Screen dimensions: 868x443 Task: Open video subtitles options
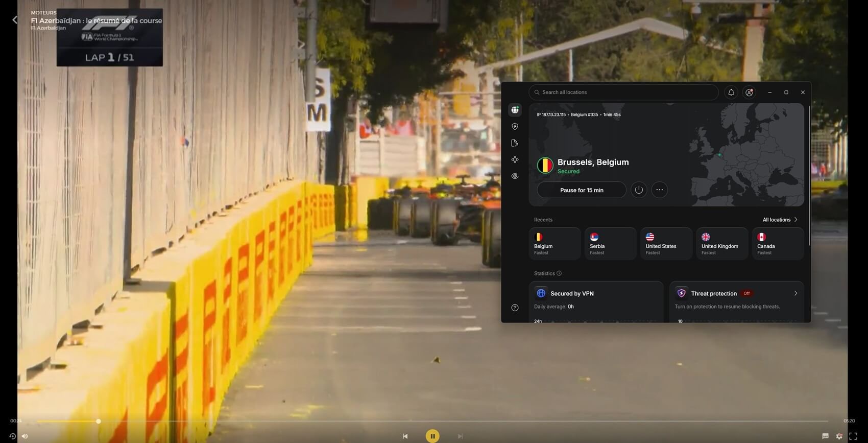[x=825, y=436]
